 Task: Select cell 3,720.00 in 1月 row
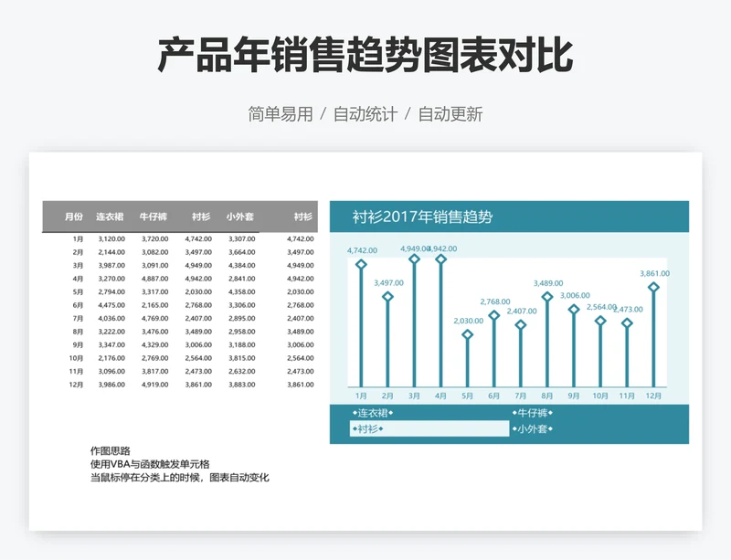coord(154,238)
